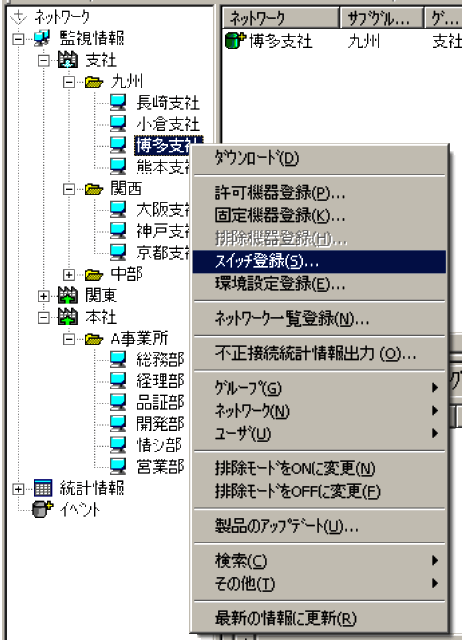Click the 長崎支社 computer icon
This screenshot has width=462, height=640.
tap(118, 102)
